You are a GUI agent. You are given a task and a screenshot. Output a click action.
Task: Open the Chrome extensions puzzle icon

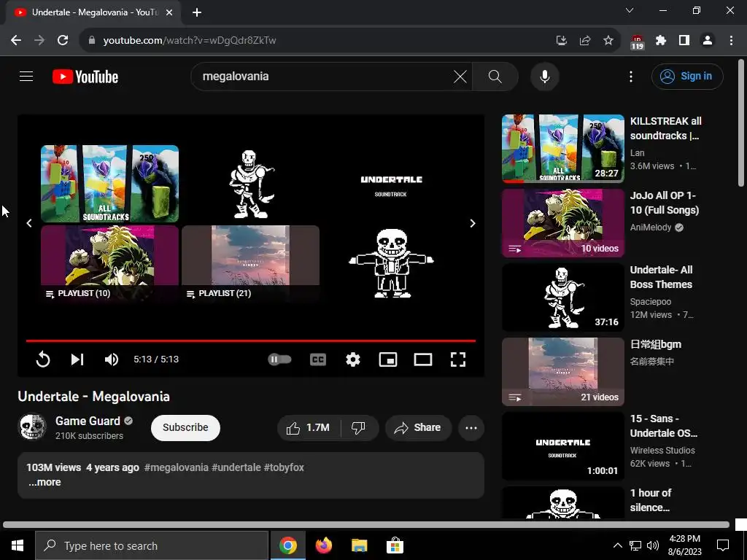click(661, 40)
